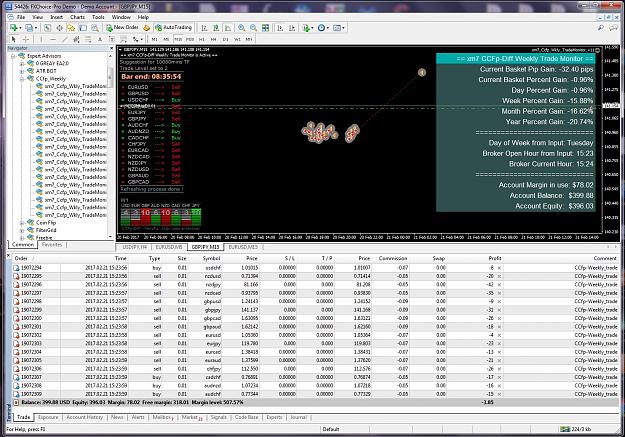
Task: Sort by the Profit column header
Action: pyautogui.click(x=495, y=258)
